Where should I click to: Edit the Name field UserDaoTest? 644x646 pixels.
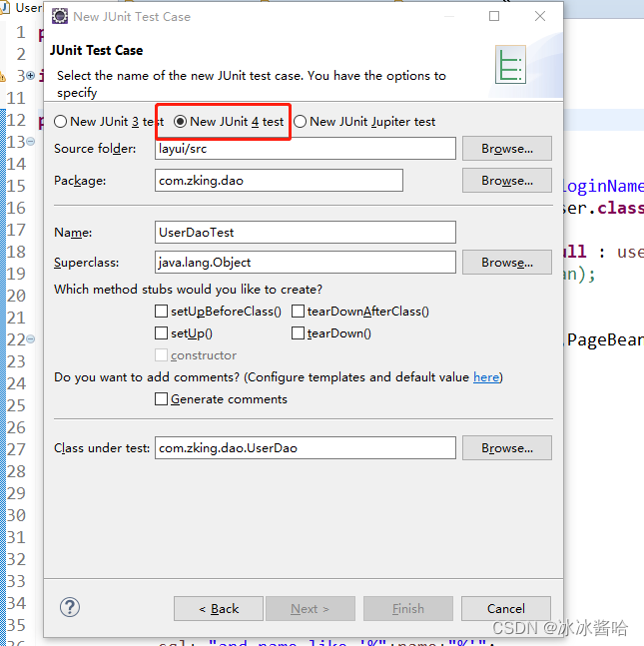click(306, 233)
